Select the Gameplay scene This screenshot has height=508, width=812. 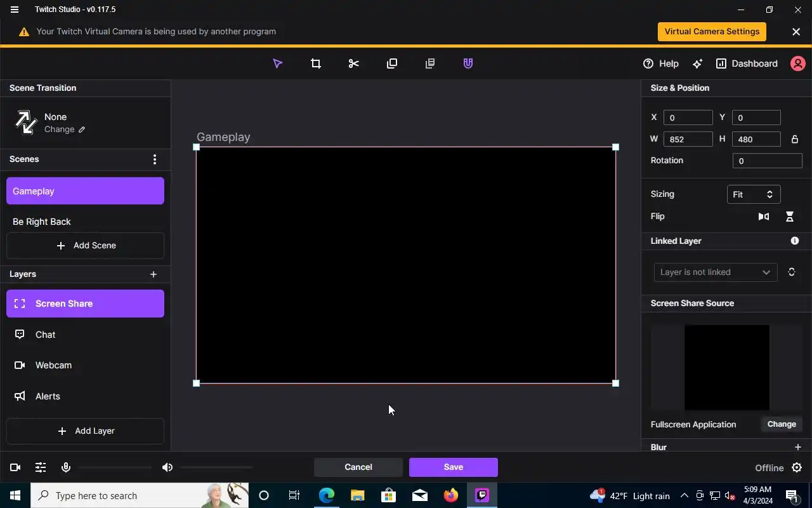pyautogui.click(x=85, y=191)
